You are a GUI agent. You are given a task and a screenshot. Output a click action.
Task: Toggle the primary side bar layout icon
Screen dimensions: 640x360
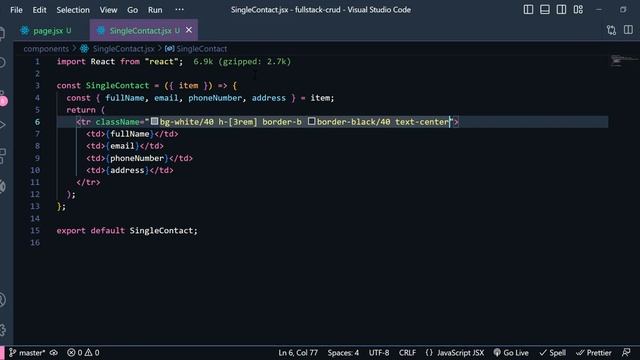click(528, 9)
